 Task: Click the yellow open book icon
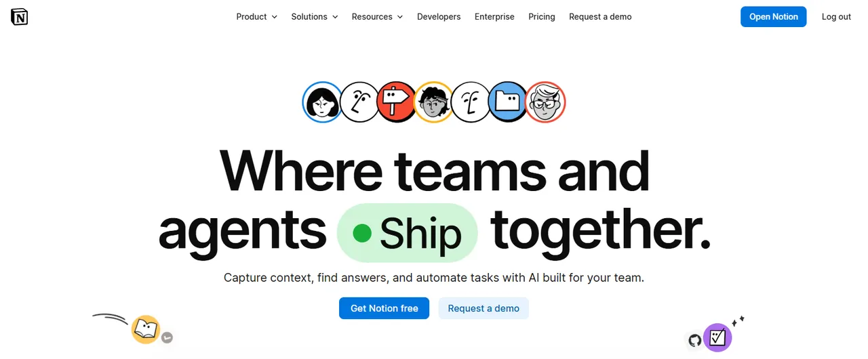click(146, 330)
